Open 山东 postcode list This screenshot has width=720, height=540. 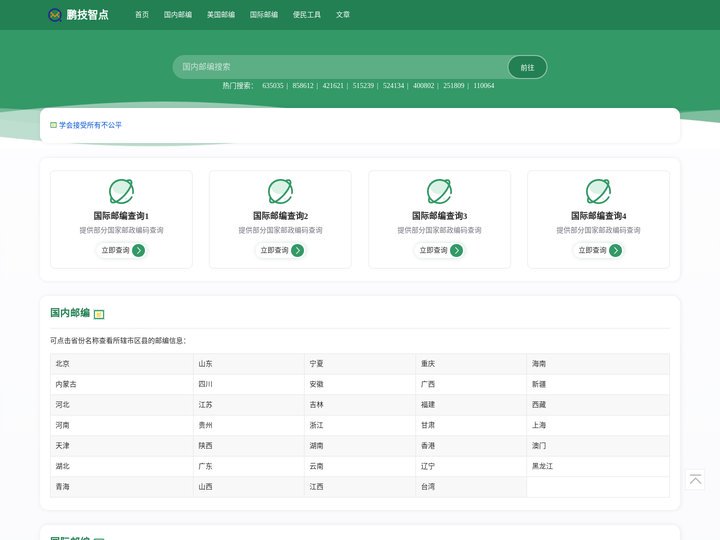coord(205,364)
